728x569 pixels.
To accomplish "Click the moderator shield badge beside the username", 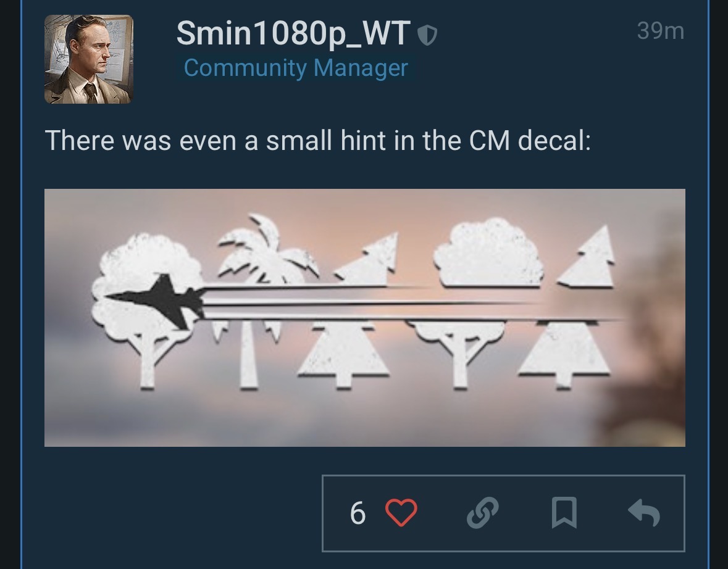I will (427, 35).
